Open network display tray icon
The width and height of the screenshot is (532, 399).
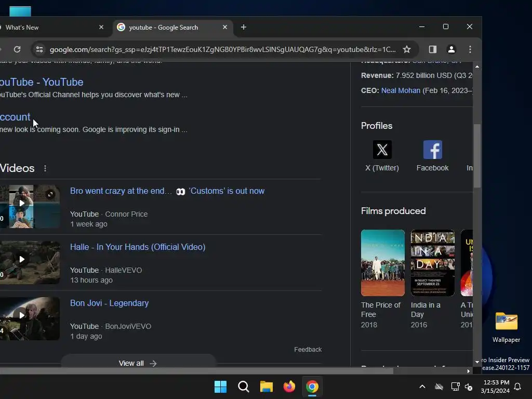click(x=455, y=387)
